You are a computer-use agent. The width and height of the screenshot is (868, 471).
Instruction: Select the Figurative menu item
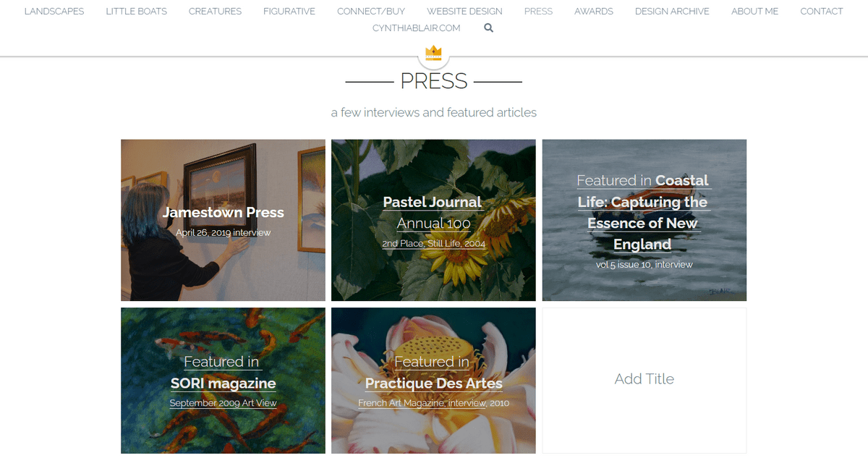pos(289,11)
